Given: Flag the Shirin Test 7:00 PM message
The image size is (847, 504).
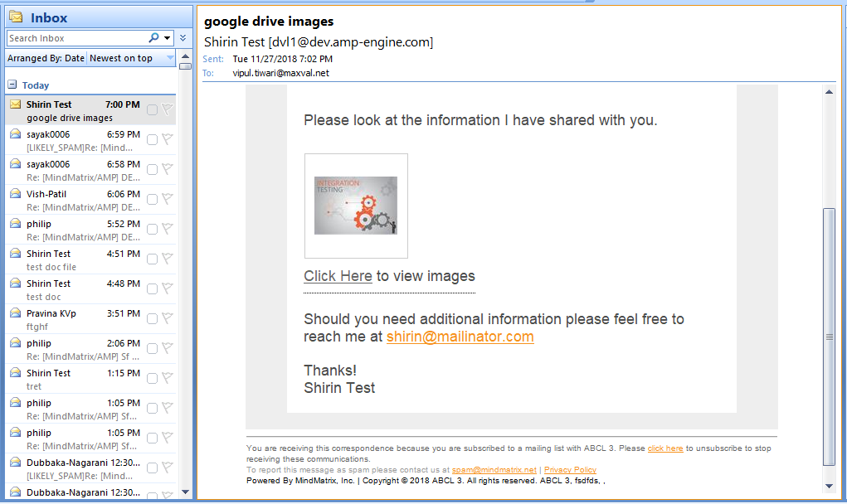Looking at the screenshot, I should pyautogui.click(x=167, y=109).
